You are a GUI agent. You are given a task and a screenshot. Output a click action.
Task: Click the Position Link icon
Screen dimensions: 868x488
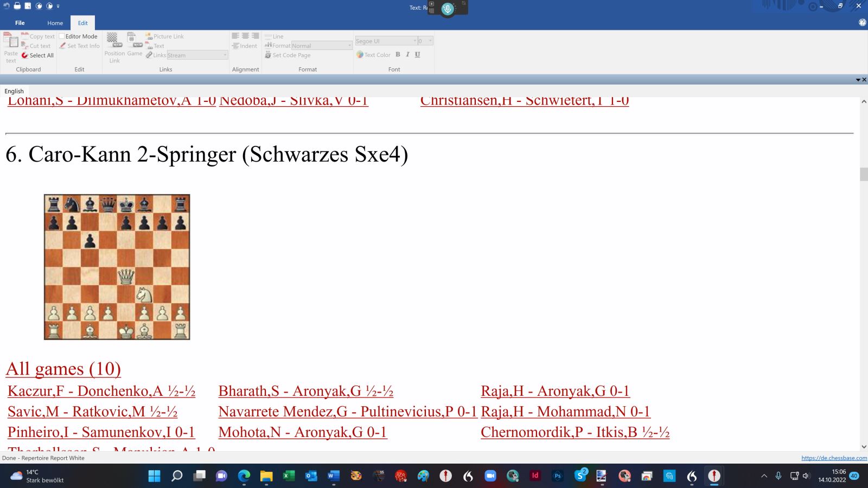tap(113, 42)
